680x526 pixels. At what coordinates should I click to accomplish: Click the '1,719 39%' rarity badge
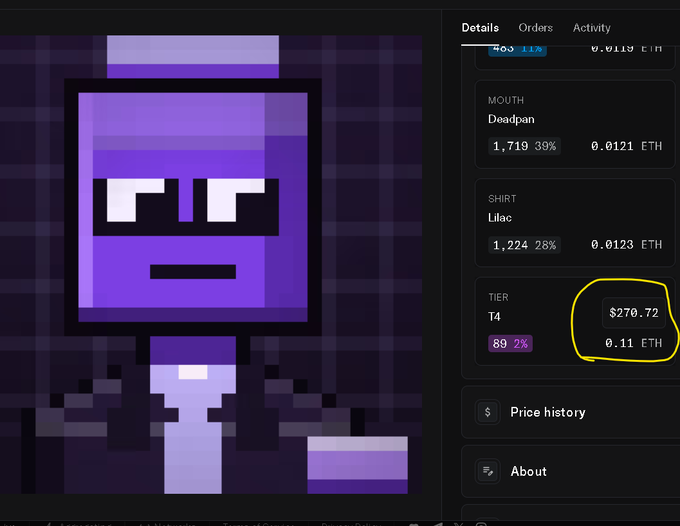click(524, 146)
